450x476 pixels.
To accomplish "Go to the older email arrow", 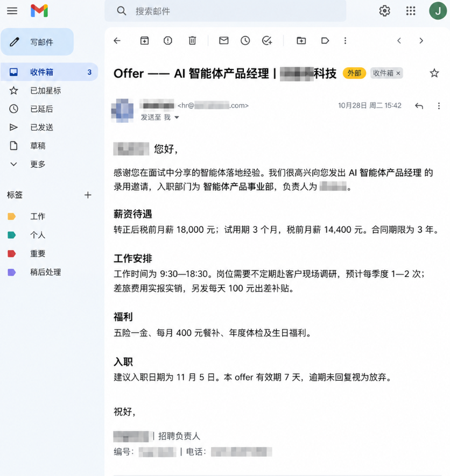I will [x=421, y=41].
